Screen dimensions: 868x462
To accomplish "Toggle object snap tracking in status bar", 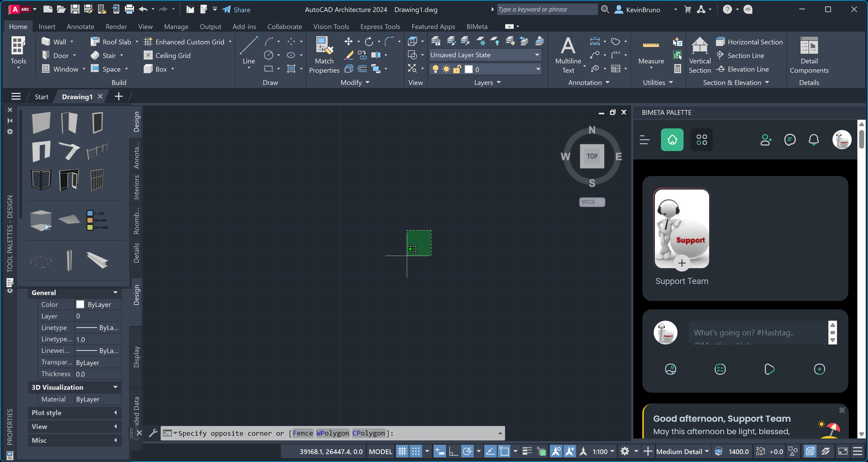I will [490, 451].
